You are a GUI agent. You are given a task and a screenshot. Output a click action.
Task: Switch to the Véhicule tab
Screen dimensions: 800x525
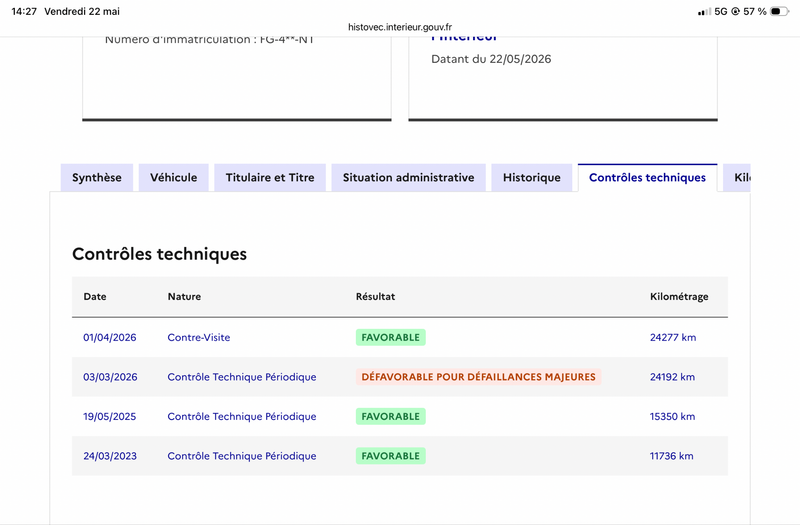point(173,178)
